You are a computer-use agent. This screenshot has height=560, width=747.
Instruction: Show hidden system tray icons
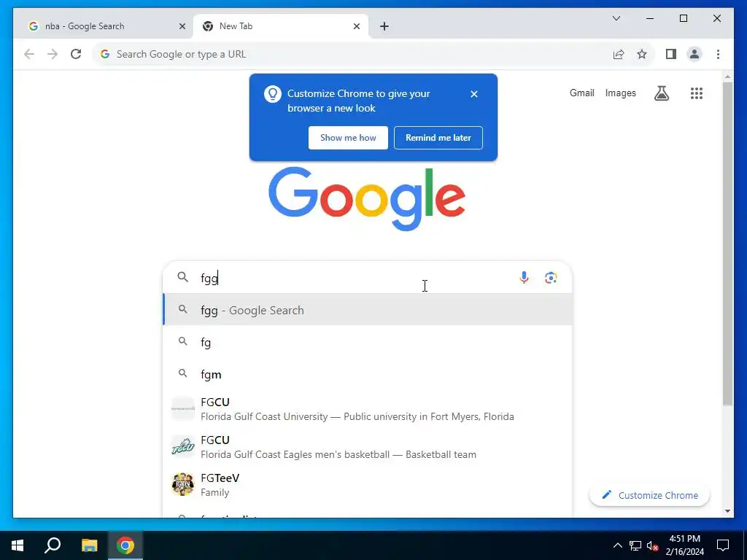click(617, 545)
